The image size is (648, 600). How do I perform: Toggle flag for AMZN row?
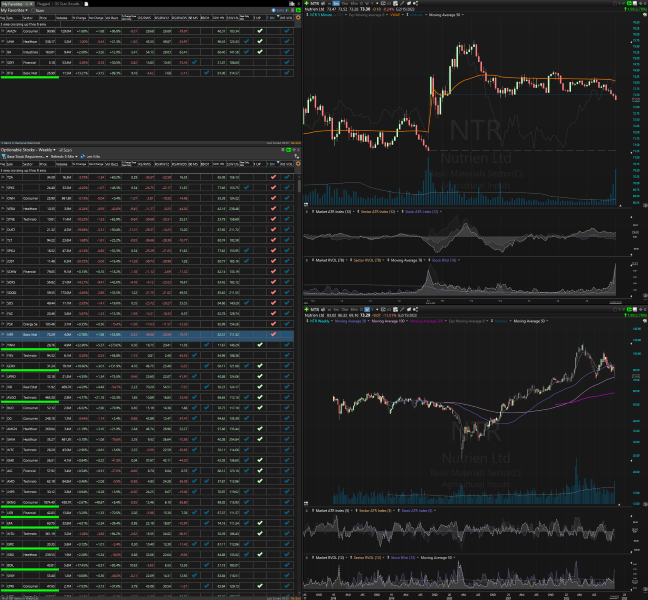[x=3, y=31]
